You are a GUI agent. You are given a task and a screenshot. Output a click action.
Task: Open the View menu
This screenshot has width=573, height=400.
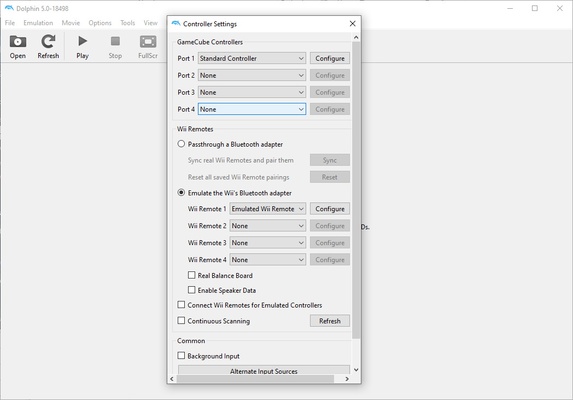pos(150,23)
